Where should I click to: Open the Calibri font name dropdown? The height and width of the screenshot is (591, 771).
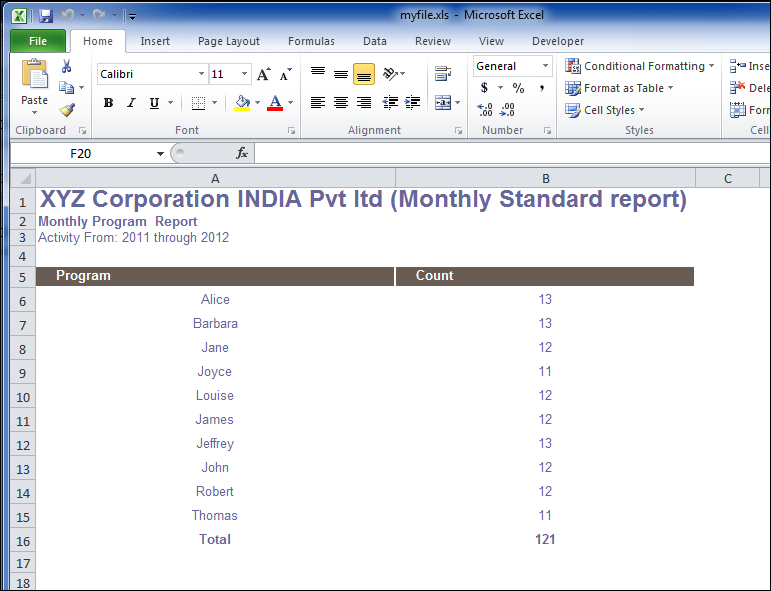[200, 74]
